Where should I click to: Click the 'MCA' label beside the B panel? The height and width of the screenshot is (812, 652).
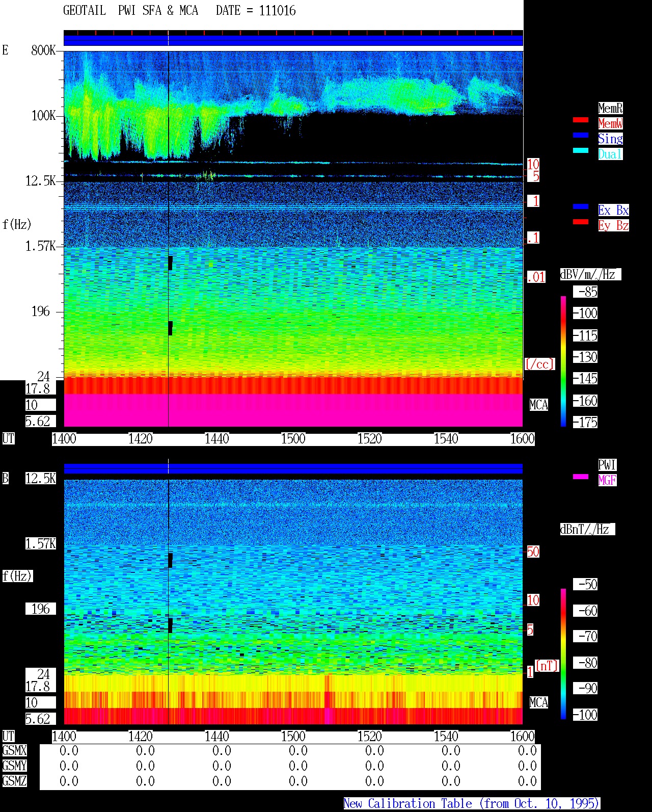539,703
